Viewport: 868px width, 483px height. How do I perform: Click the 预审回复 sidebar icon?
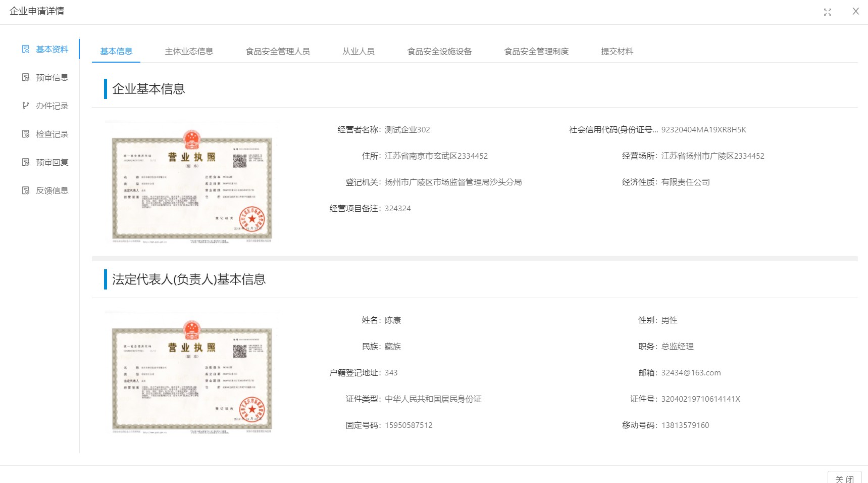coord(26,162)
